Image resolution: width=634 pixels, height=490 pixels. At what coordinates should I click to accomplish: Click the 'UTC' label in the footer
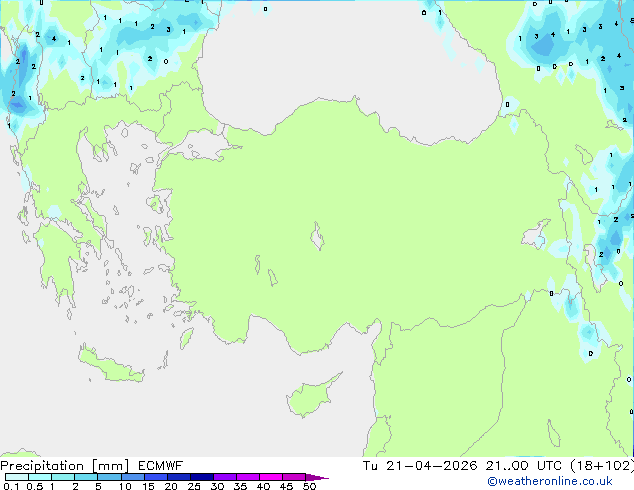pos(549,466)
